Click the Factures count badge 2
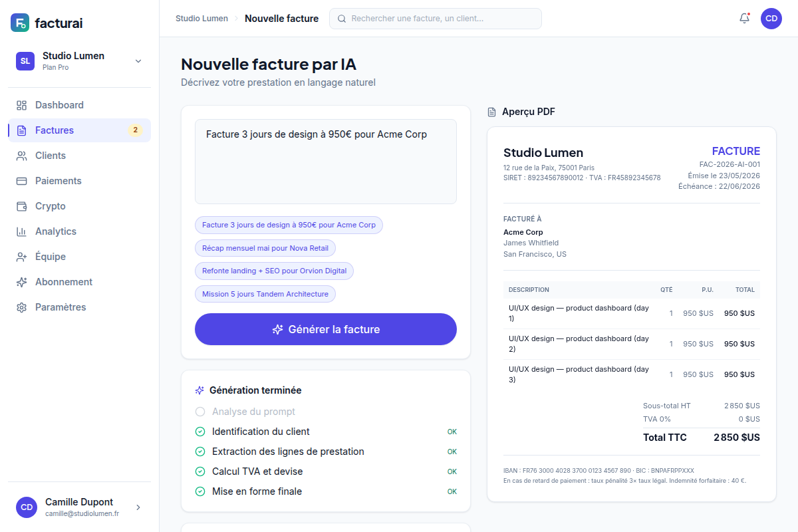The image size is (798, 532). tap(135, 130)
